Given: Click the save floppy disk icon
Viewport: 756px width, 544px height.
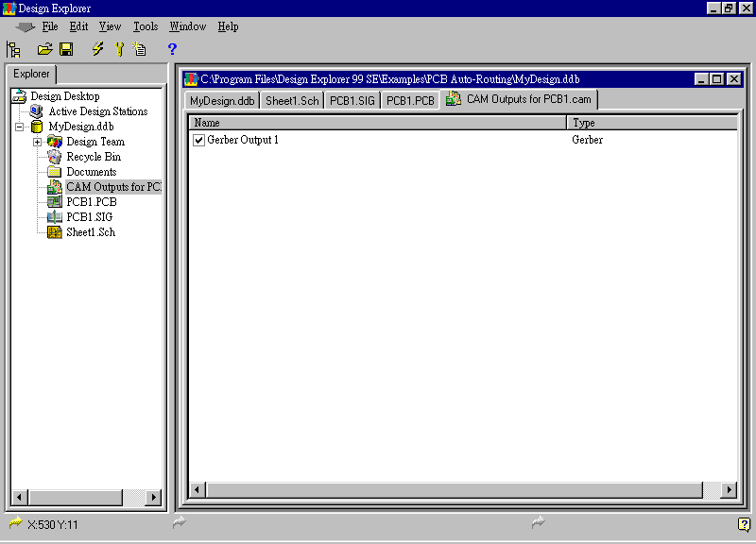Looking at the screenshot, I should pos(66,49).
